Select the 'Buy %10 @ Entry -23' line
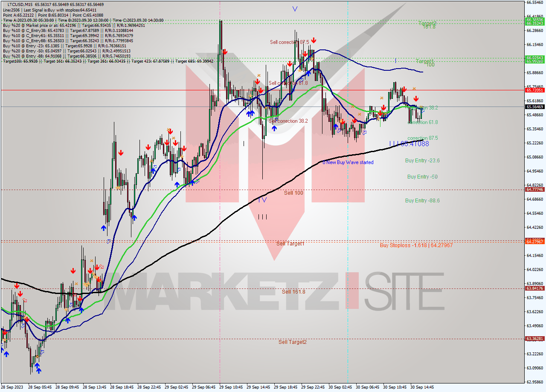The width and height of the screenshot is (546, 392). click(64, 46)
